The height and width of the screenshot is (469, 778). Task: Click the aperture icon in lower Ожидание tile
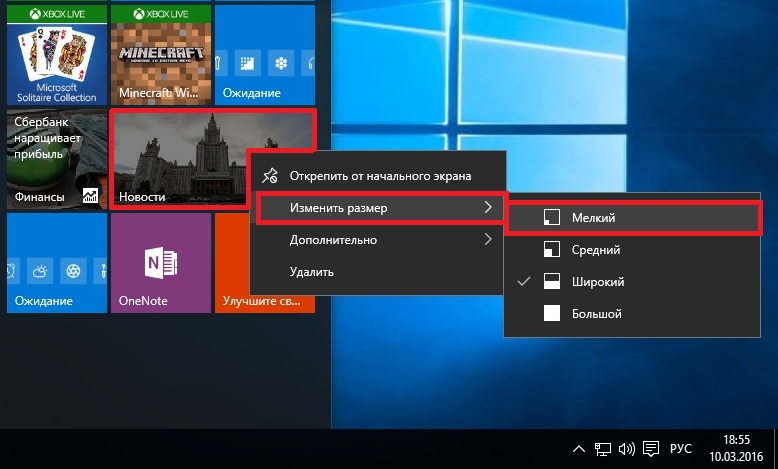click(73, 271)
